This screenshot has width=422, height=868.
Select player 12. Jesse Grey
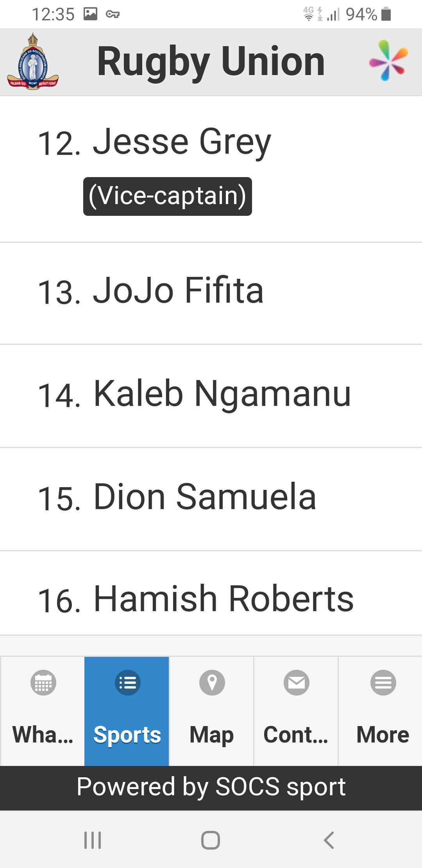pos(211,169)
